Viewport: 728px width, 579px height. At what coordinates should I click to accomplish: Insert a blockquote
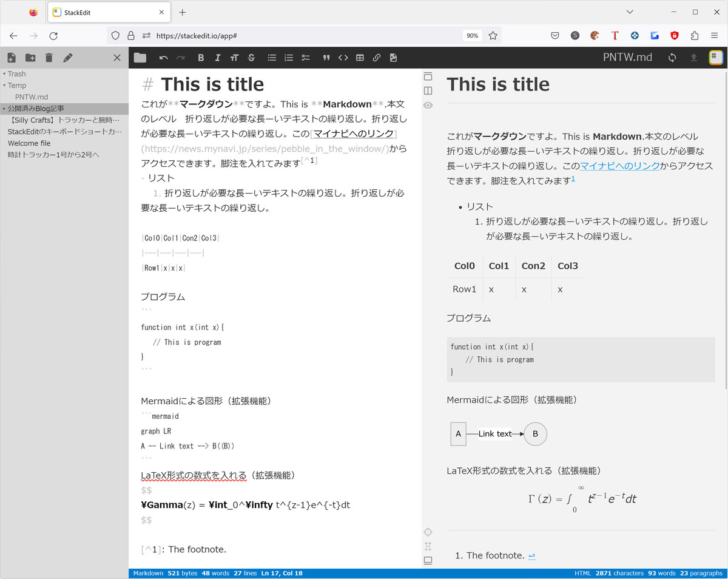point(326,58)
